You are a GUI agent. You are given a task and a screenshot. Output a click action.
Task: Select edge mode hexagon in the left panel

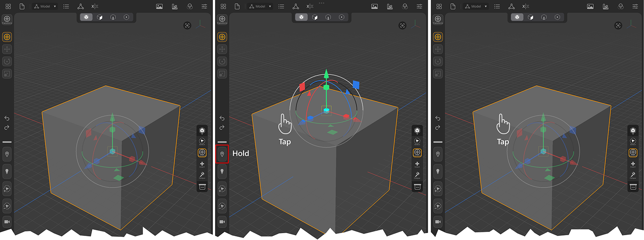point(113,17)
